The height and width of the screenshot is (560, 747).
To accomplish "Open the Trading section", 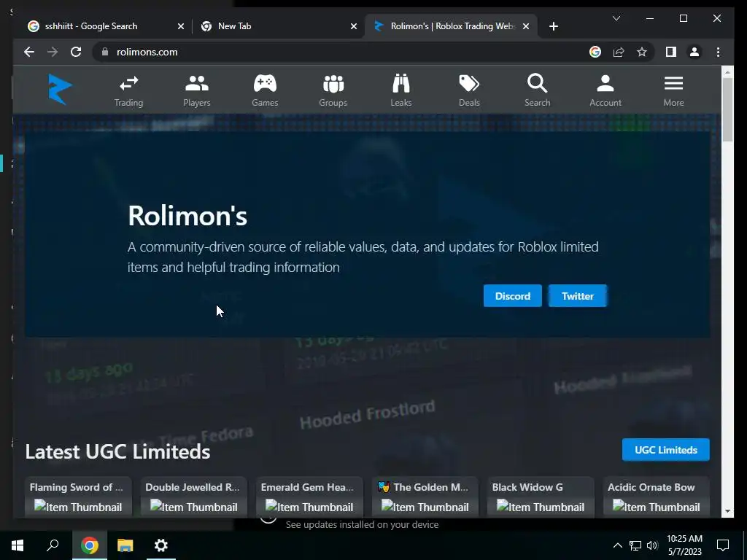I will point(128,90).
